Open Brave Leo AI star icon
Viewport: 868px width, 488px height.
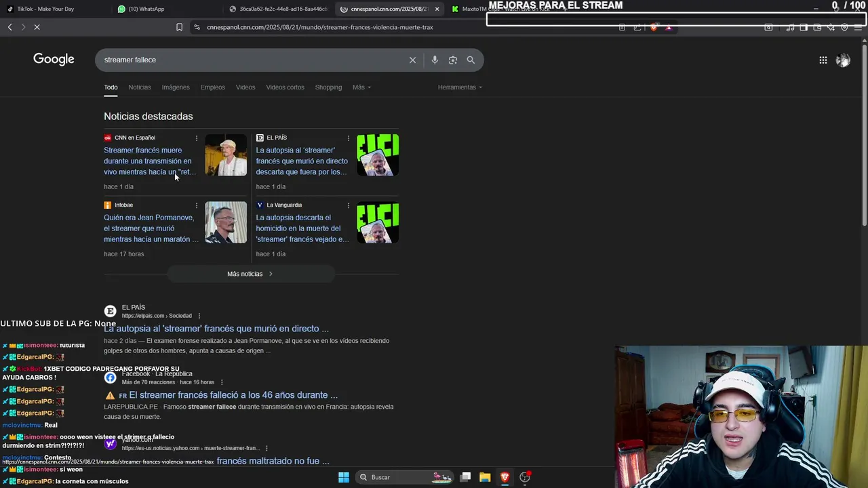click(831, 27)
